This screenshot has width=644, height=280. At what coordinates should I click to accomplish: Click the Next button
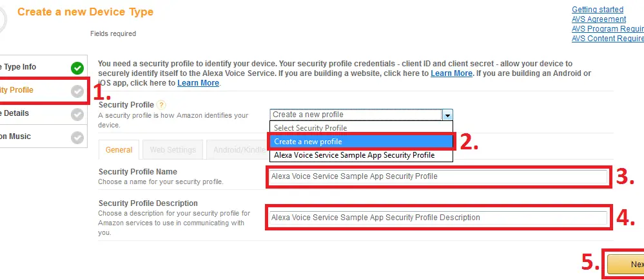click(x=625, y=265)
